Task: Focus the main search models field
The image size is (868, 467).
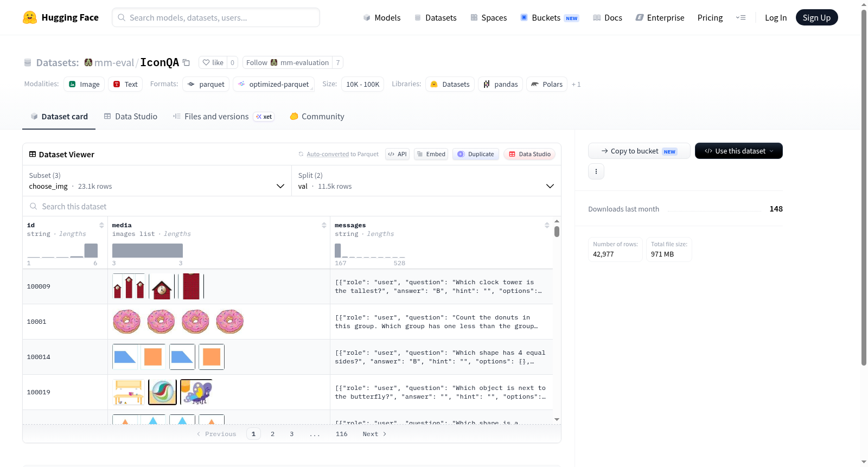Action: pos(216,17)
